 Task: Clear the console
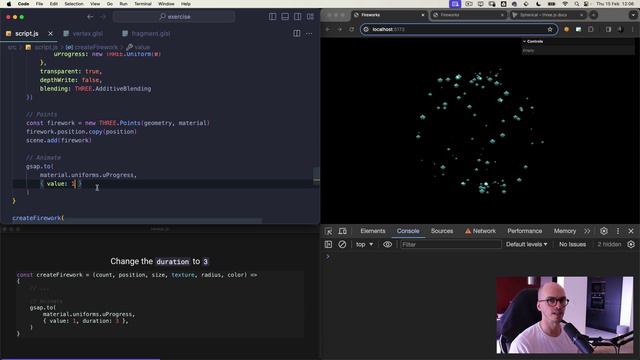click(342, 244)
